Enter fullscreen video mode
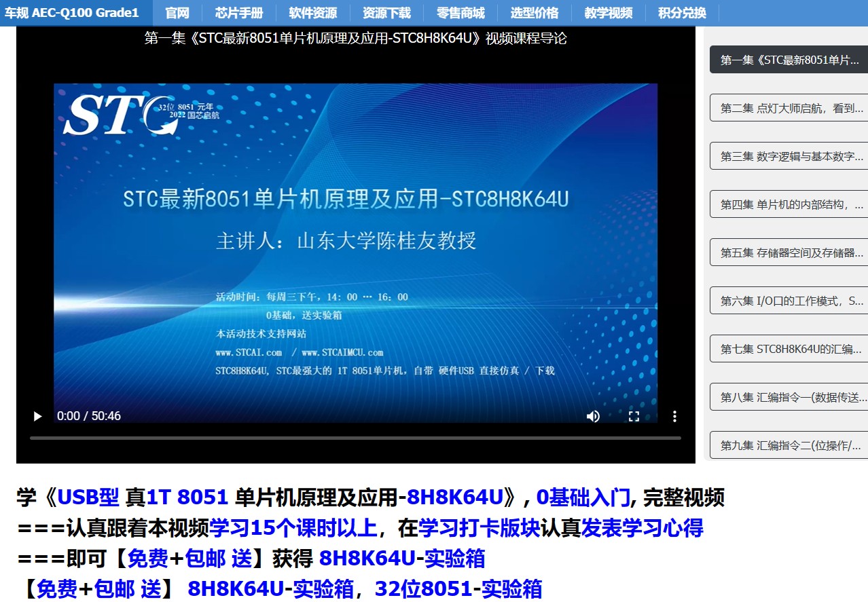Viewport: 868px width, 602px height. point(634,416)
